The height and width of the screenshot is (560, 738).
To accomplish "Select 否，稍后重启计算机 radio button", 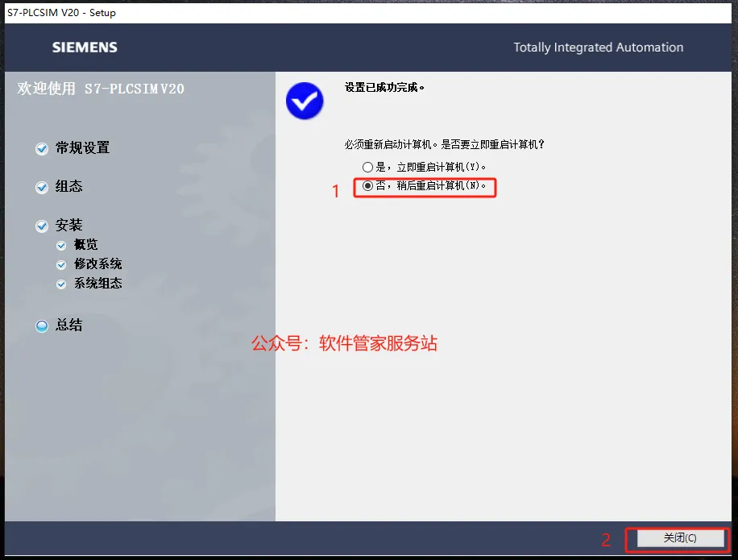I will click(367, 186).
